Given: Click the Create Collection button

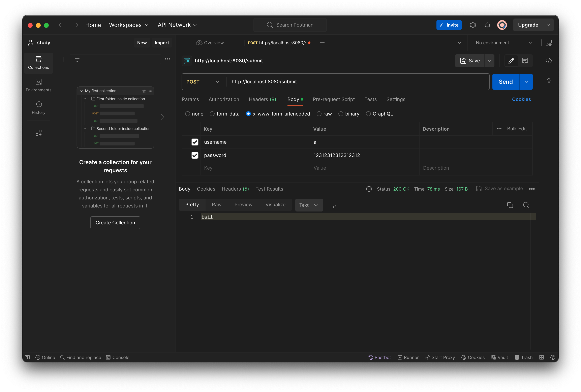Looking at the screenshot, I should pyautogui.click(x=115, y=223).
